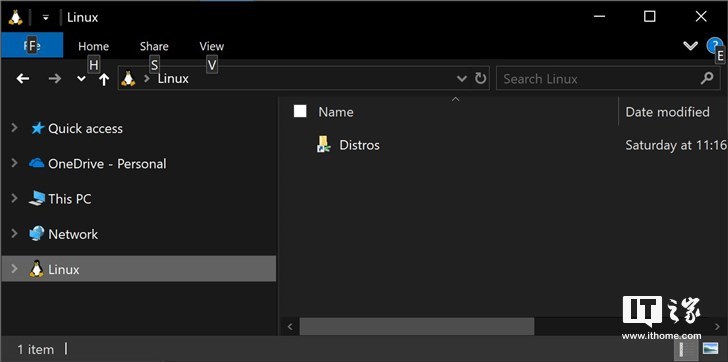Switch to the Share ribbon tab
This screenshot has height=362, width=728.
point(154,46)
